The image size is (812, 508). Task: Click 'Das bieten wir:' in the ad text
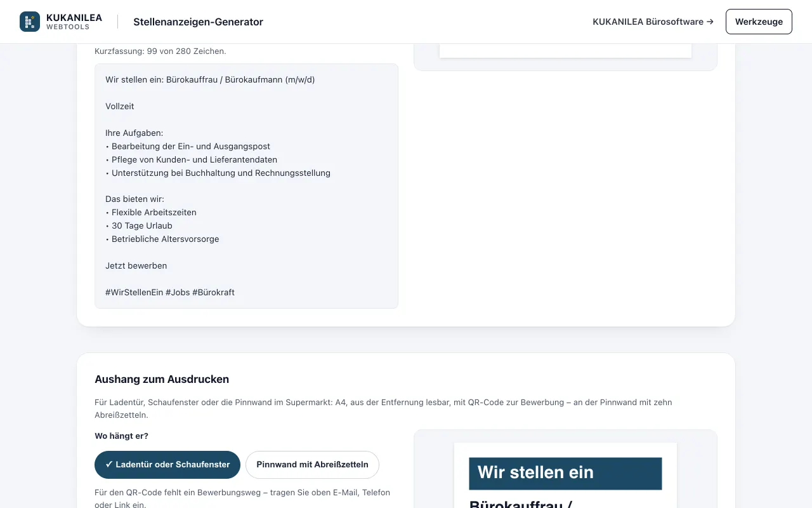[x=134, y=199]
